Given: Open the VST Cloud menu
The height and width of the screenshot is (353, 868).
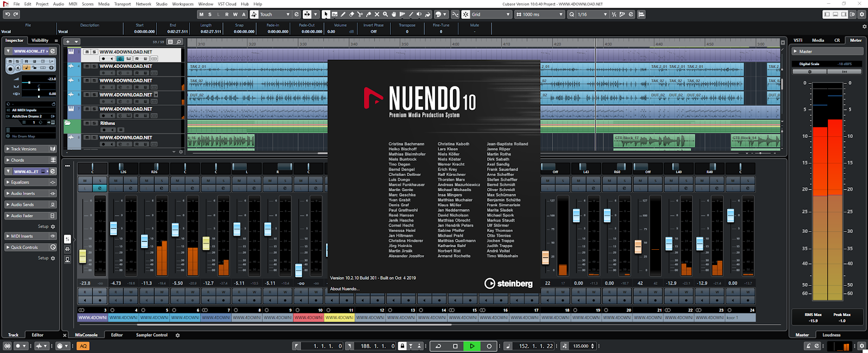Looking at the screenshot, I should (227, 4).
